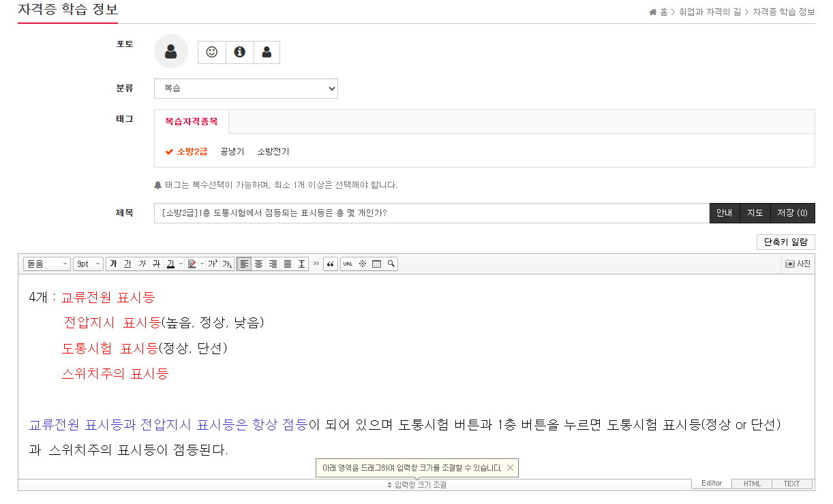Open the 단축키 일람 shortcut list

[x=785, y=242]
